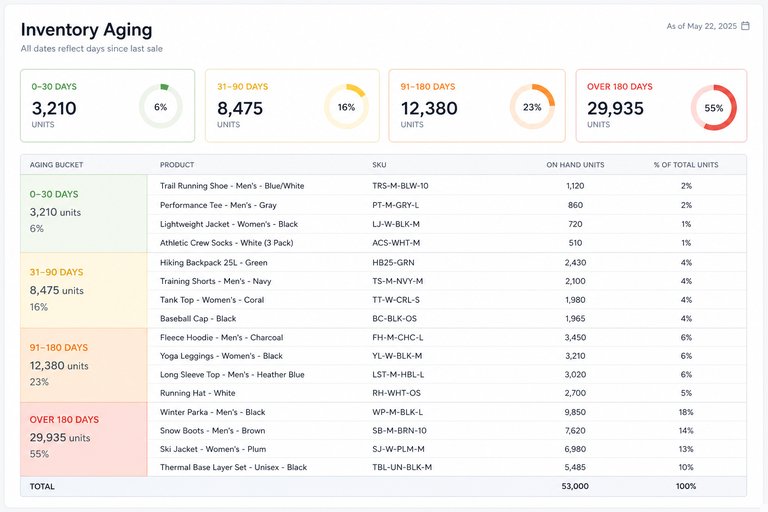
Task: Click the 55% donut progress ring
Action: click(714, 108)
